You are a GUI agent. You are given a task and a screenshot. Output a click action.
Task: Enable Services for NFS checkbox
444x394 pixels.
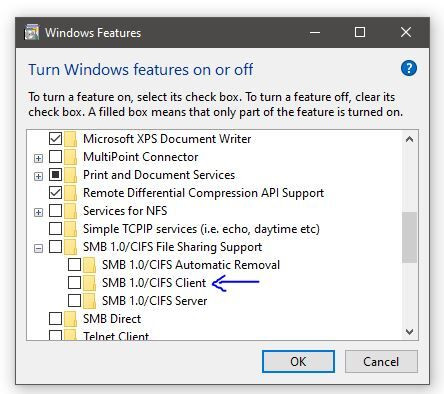point(55,210)
